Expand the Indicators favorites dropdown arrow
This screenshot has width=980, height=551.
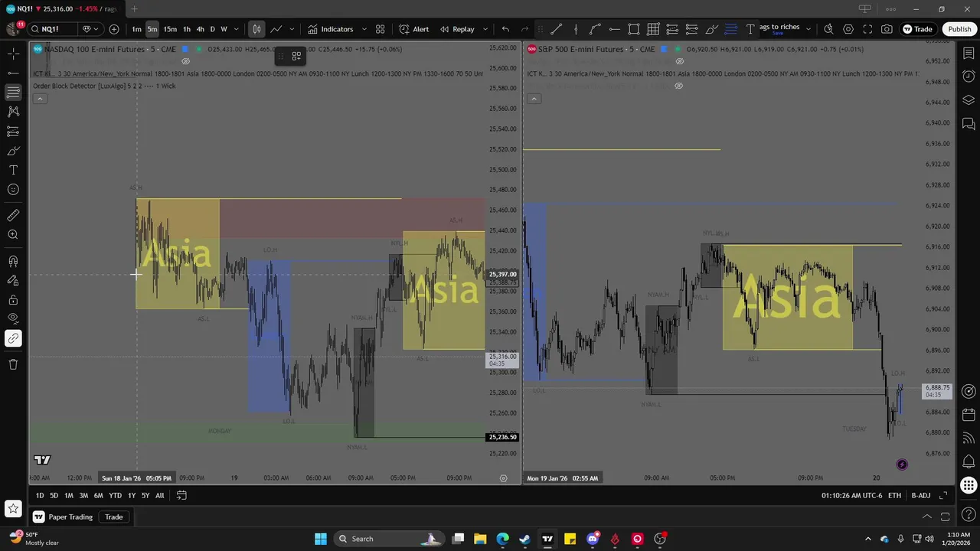click(364, 29)
